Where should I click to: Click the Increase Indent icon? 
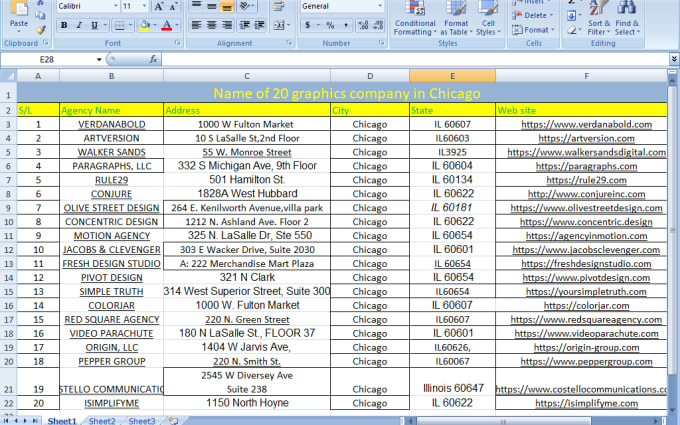click(x=259, y=25)
